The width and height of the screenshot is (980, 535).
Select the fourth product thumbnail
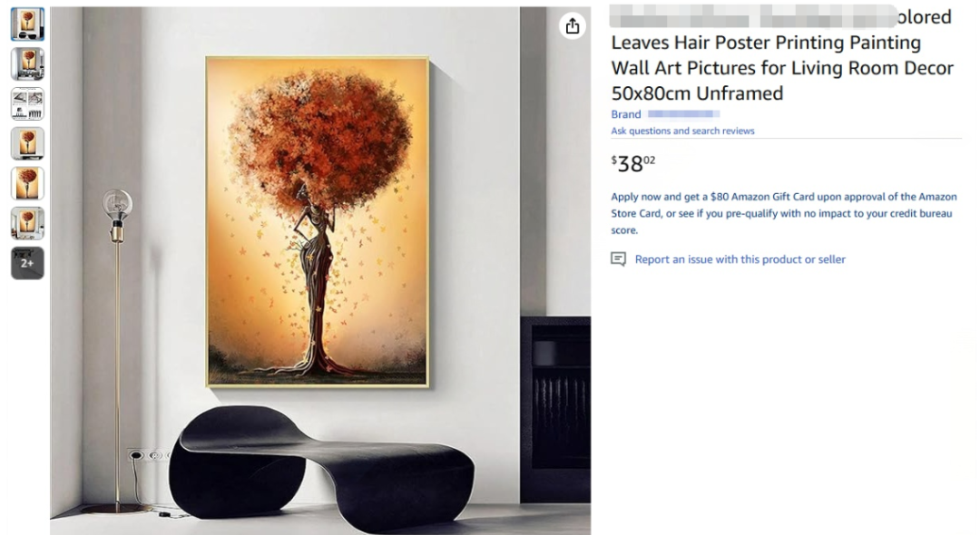[27, 143]
